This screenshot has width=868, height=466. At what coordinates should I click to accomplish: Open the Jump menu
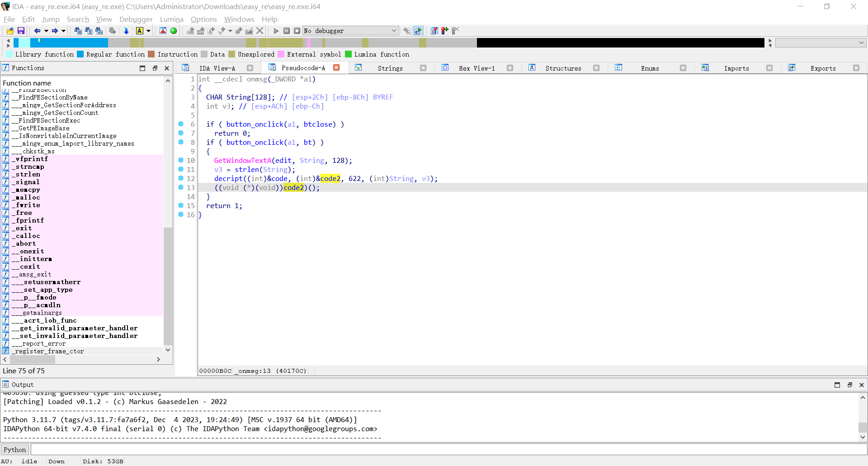coord(51,19)
